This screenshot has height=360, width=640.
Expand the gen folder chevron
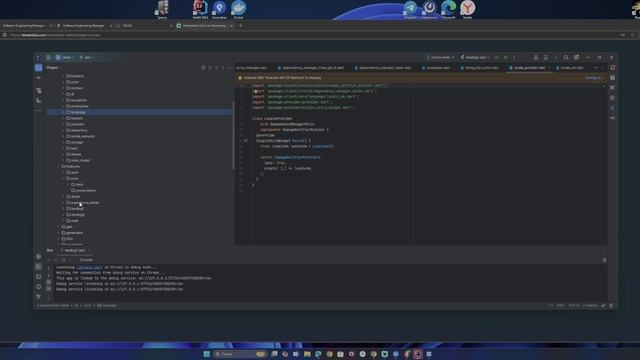pyautogui.click(x=59, y=227)
